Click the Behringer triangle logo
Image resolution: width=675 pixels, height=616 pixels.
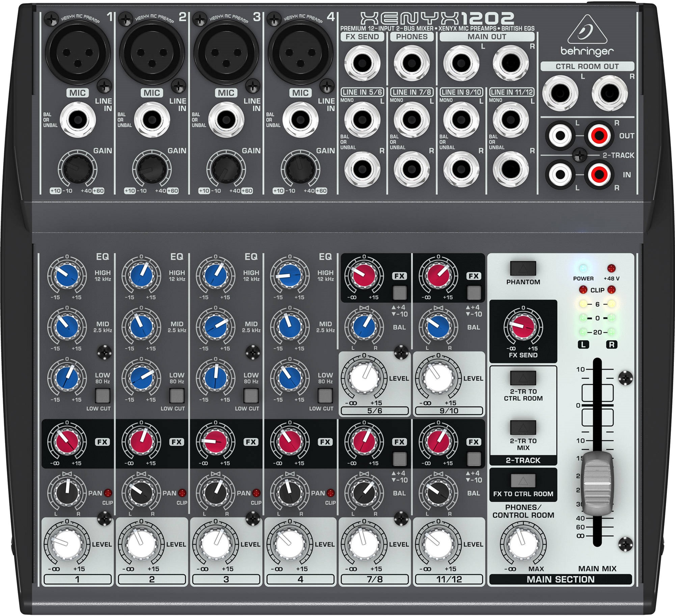pos(587,29)
